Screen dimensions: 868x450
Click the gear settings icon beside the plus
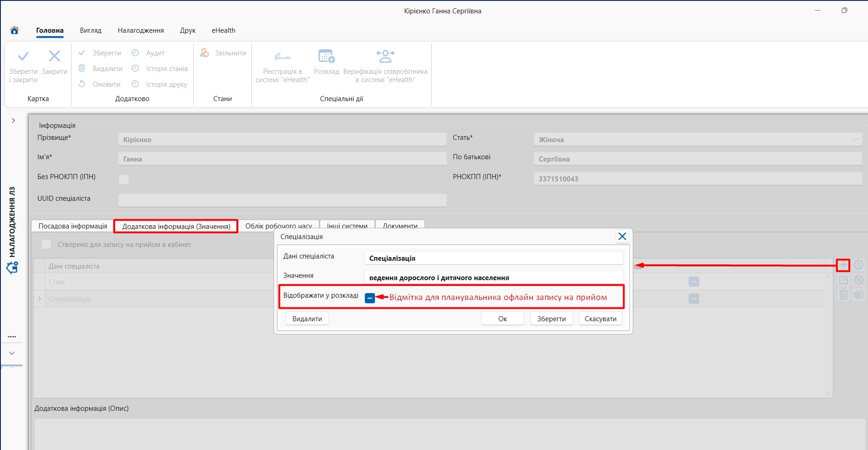click(858, 265)
